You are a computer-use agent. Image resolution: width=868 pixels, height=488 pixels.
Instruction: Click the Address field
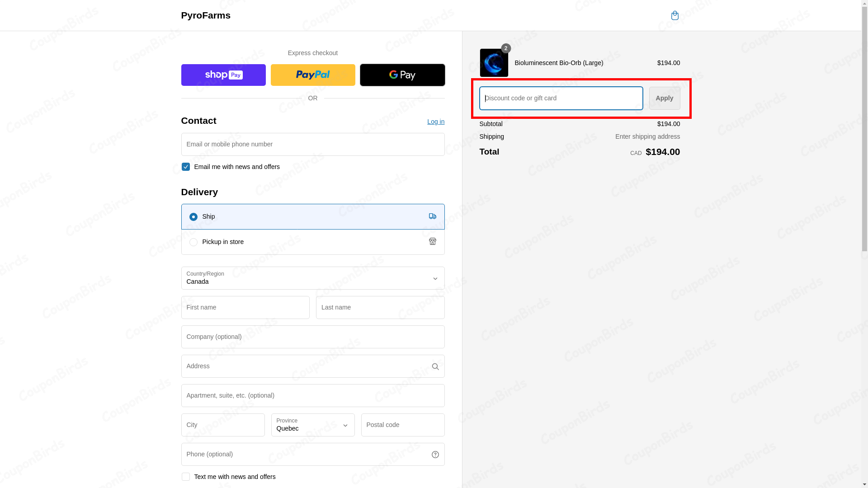(313, 366)
